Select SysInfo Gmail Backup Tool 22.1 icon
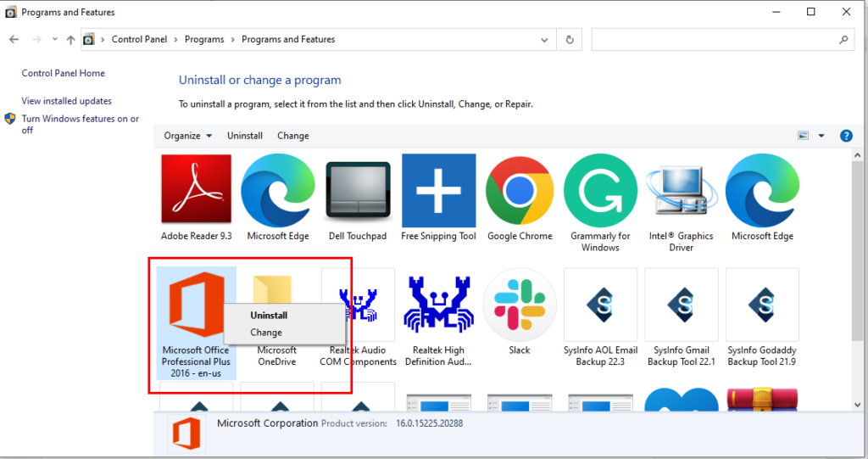 click(682, 305)
